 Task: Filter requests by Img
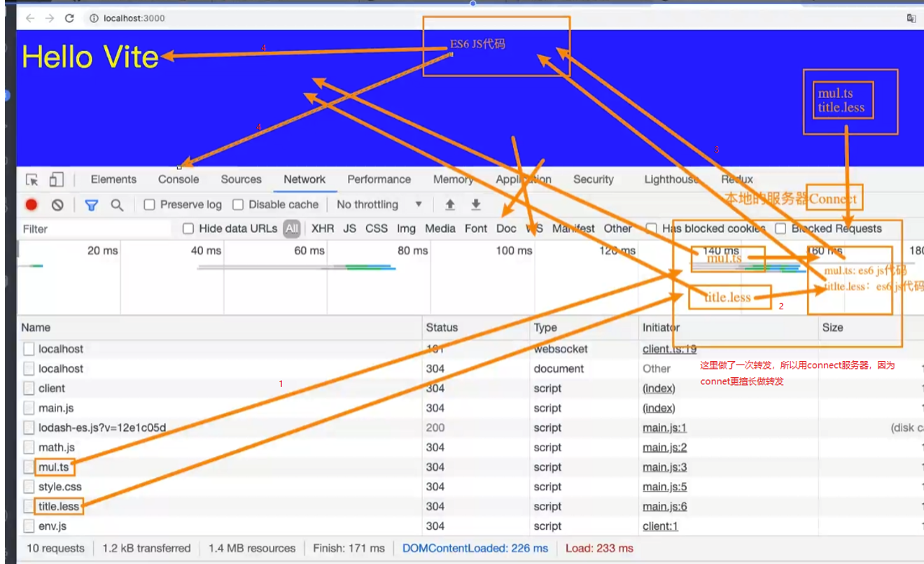tap(406, 229)
